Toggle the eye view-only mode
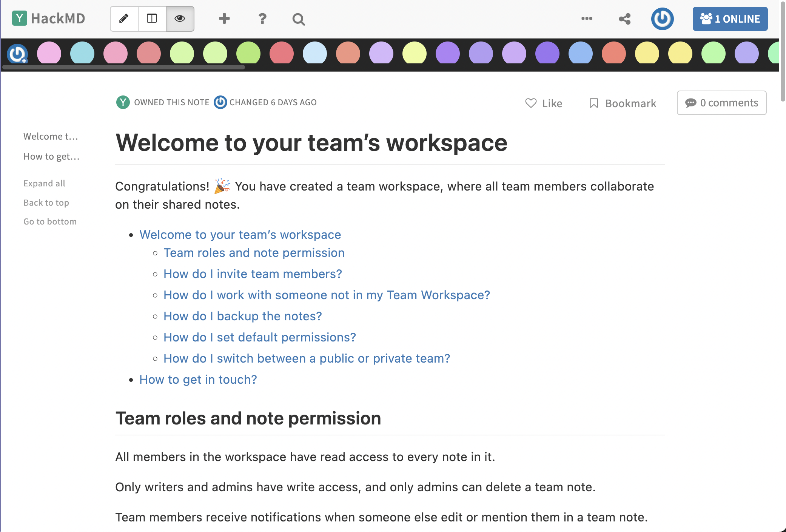Viewport: 786px width, 532px height. click(x=180, y=18)
